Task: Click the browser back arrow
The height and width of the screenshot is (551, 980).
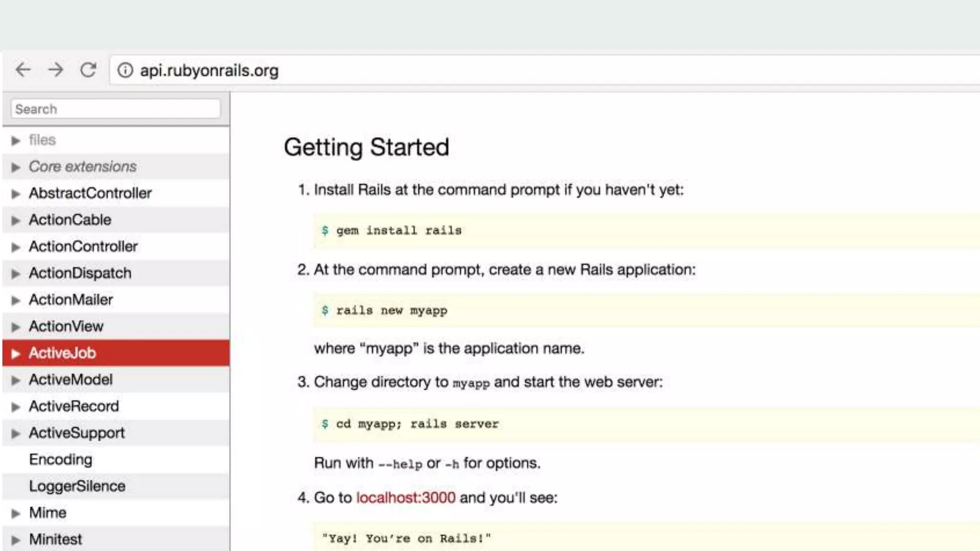Action: click(x=23, y=70)
